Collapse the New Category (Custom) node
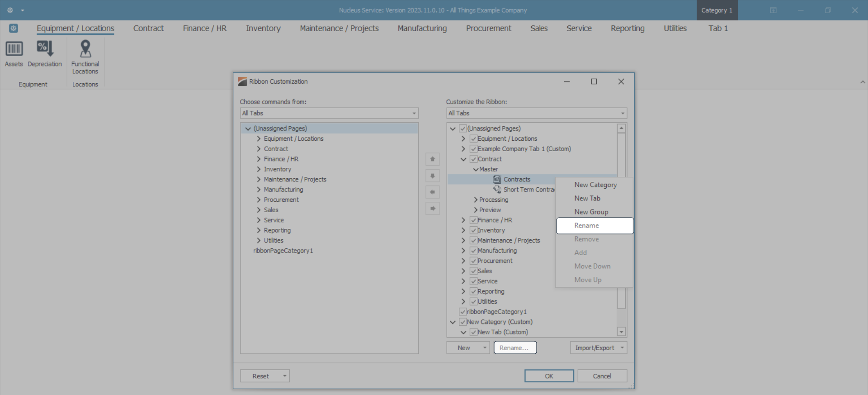The image size is (868, 395). pos(453,322)
